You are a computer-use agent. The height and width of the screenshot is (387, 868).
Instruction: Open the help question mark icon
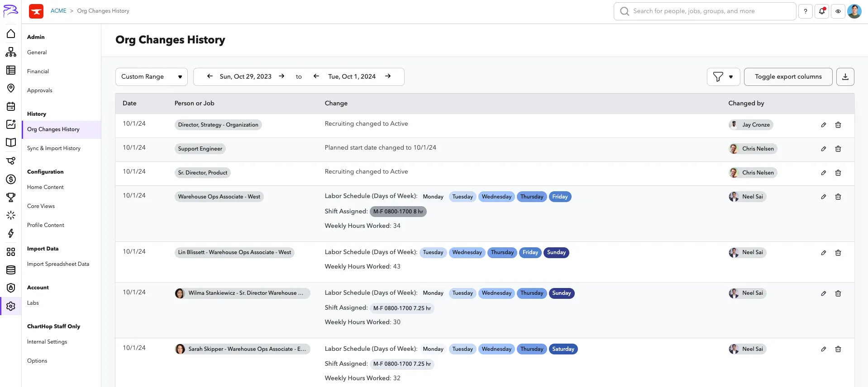(806, 11)
